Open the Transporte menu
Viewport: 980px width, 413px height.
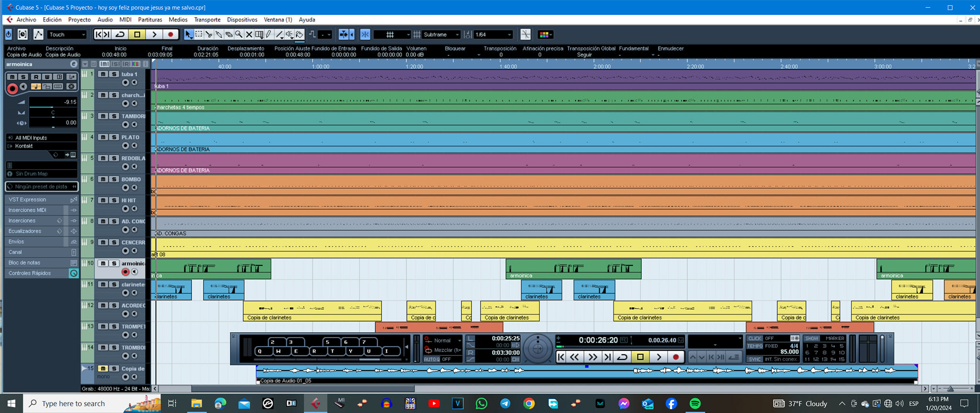pyautogui.click(x=207, y=20)
